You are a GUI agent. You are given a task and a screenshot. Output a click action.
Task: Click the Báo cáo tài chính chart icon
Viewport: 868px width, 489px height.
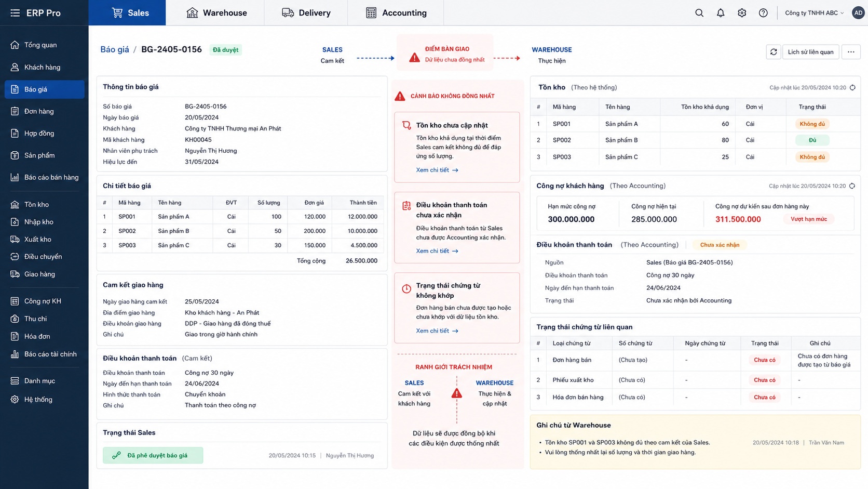pyautogui.click(x=15, y=354)
